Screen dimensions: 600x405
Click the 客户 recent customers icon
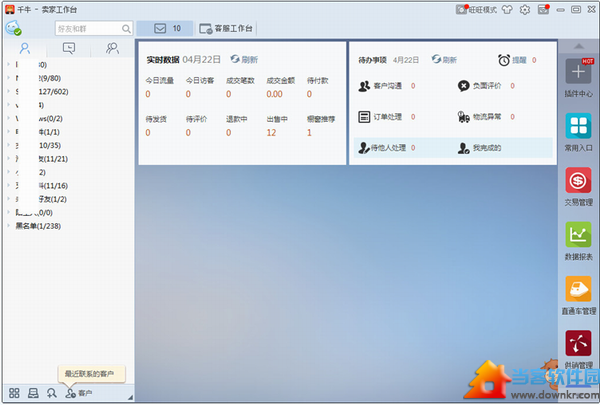(x=70, y=393)
